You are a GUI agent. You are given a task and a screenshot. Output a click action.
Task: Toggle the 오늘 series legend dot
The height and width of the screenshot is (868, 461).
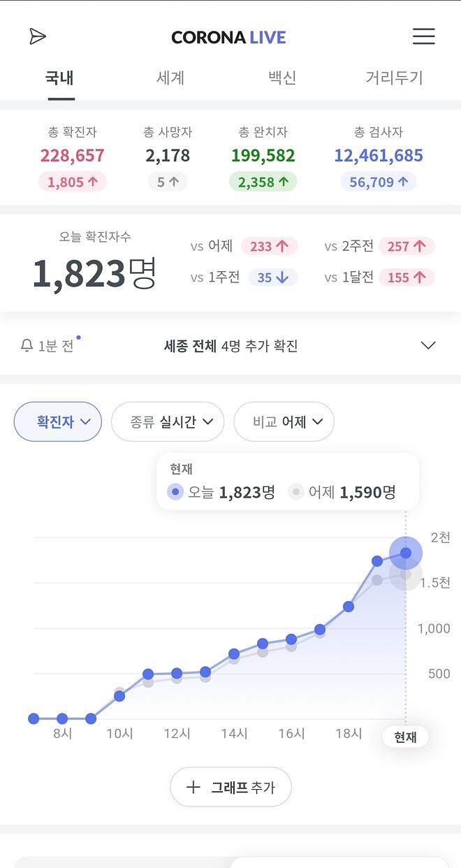(175, 492)
